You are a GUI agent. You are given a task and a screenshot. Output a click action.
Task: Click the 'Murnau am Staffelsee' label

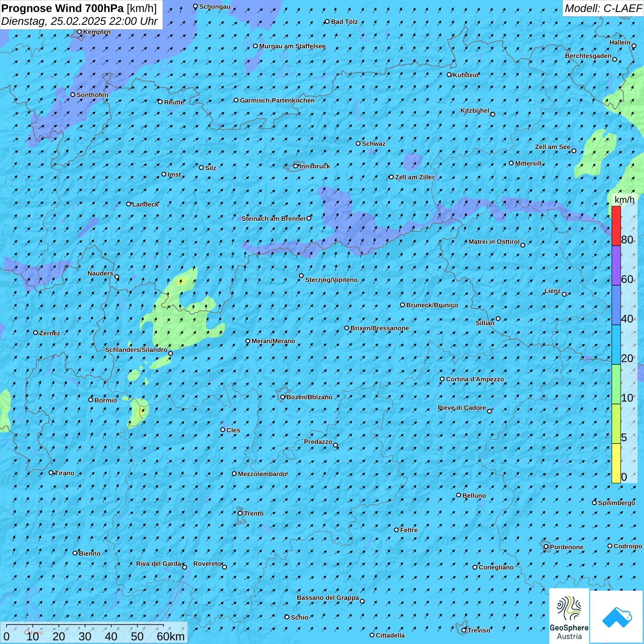pos(293,46)
